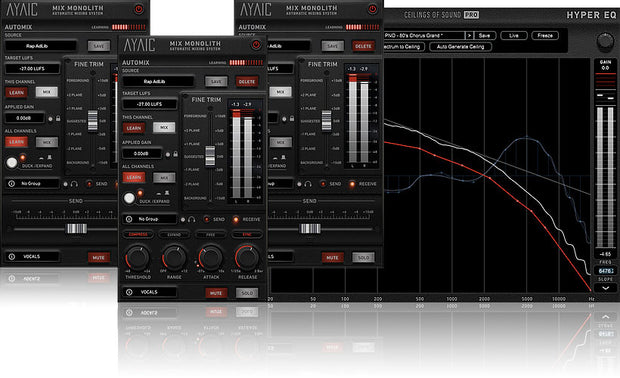Select the COMPRESS mode tab

coord(138,234)
